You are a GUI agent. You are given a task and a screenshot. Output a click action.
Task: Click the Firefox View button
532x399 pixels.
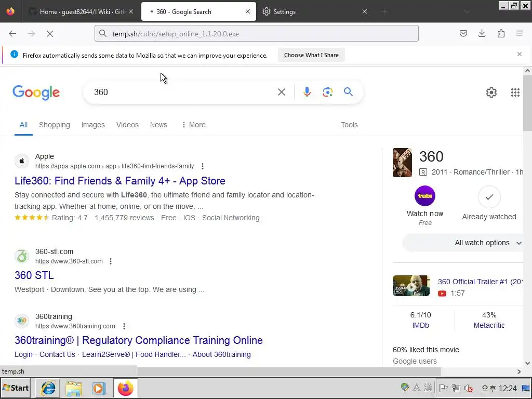[10, 11]
